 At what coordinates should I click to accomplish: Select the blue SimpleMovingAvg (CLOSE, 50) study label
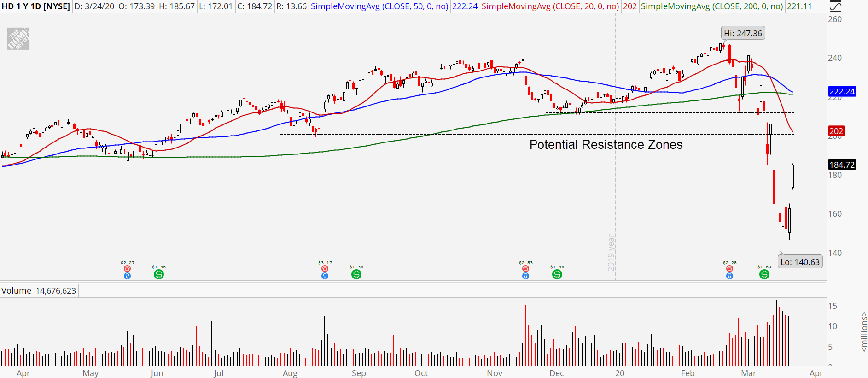(x=379, y=6)
